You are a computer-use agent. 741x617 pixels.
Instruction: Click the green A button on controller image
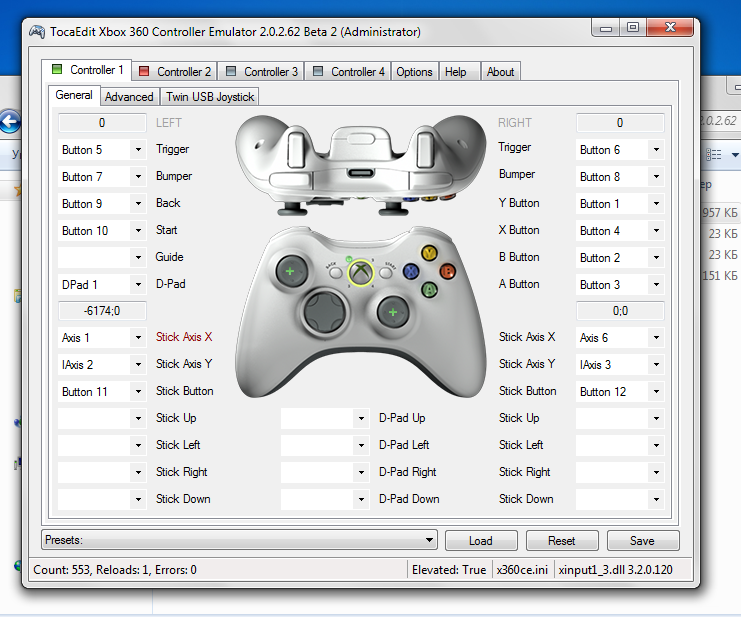pyautogui.click(x=429, y=289)
